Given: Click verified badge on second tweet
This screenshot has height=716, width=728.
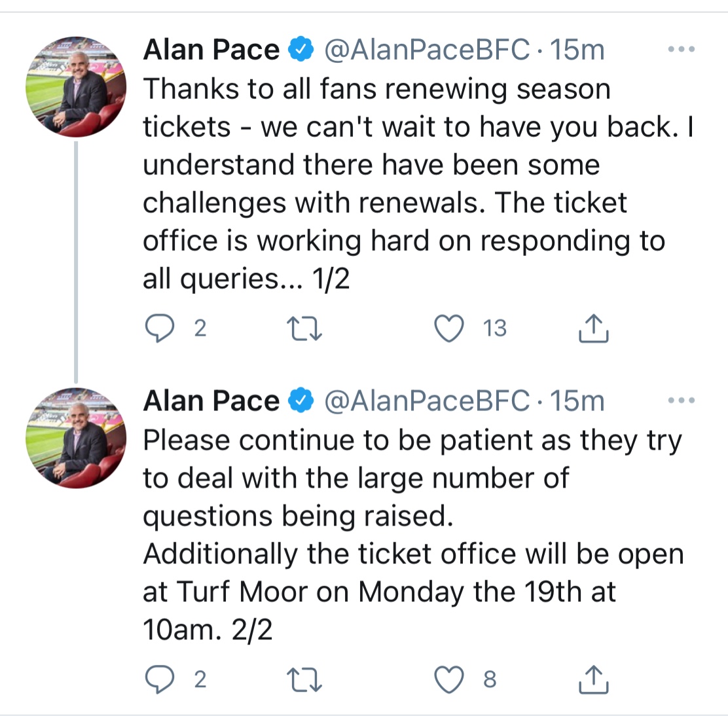Looking at the screenshot, I should (x=301, y=401).
